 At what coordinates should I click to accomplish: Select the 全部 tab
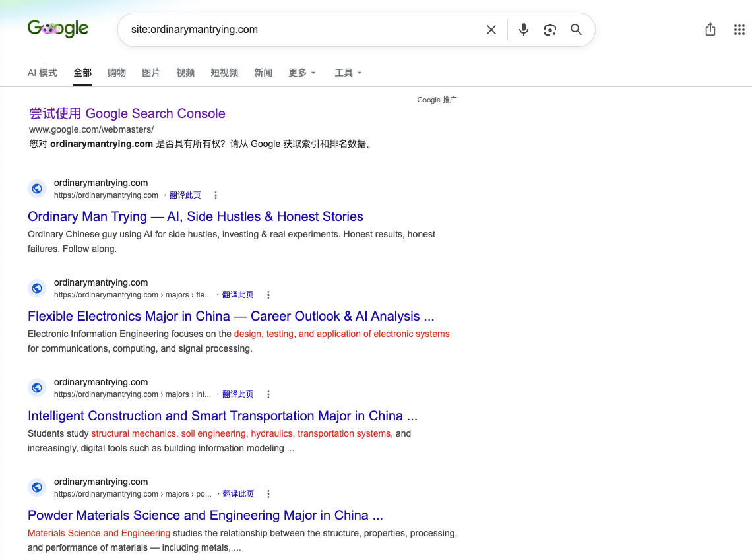pos(82,73)
